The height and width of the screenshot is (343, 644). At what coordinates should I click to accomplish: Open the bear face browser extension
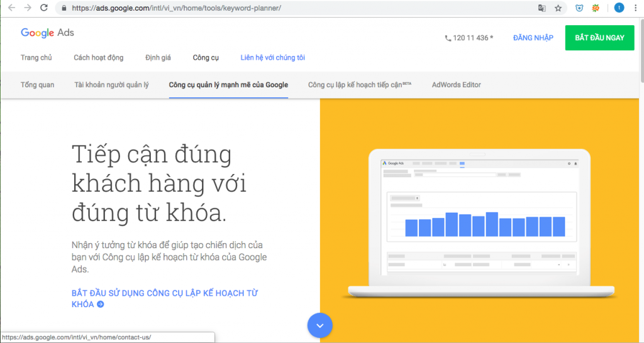point(579,9)
